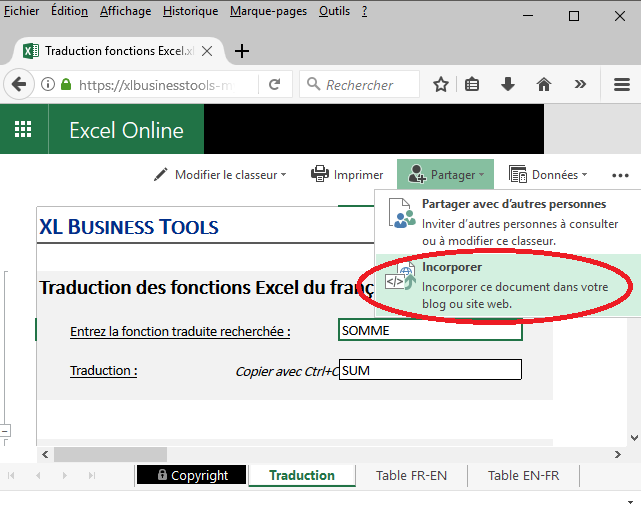Image resolution: width=641 pixels, height=509 pixels.
Task: Click horizontal scrollbar right arrow
Action: pyautogui.click(x=618, y=454)
